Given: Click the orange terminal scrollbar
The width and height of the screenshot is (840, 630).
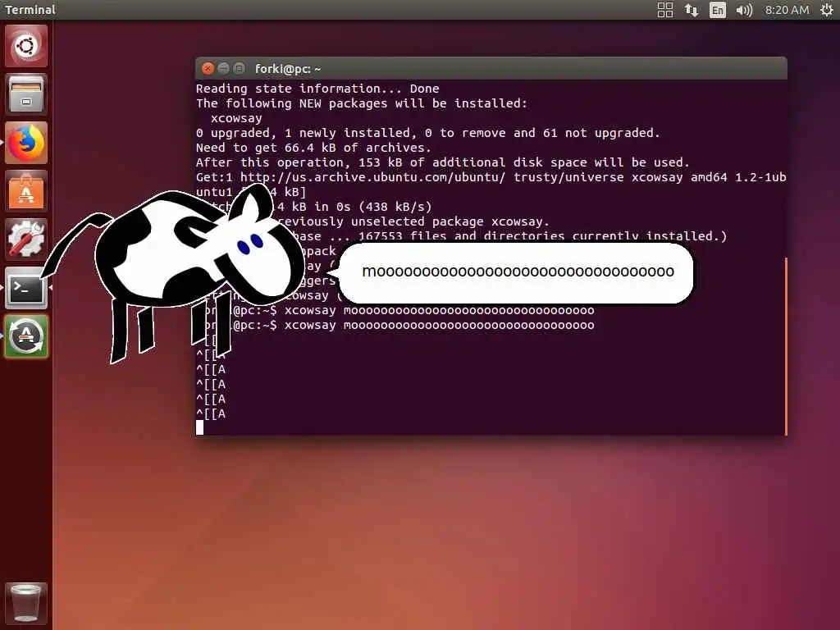Looking at the screenshot, I should 785,346.
